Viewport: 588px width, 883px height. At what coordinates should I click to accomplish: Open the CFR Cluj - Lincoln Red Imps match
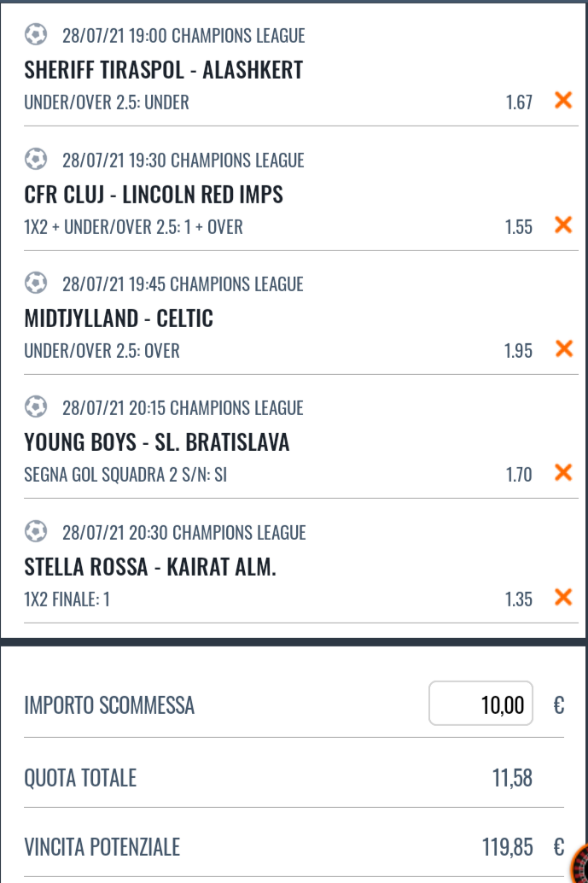(x=154, y=195)
